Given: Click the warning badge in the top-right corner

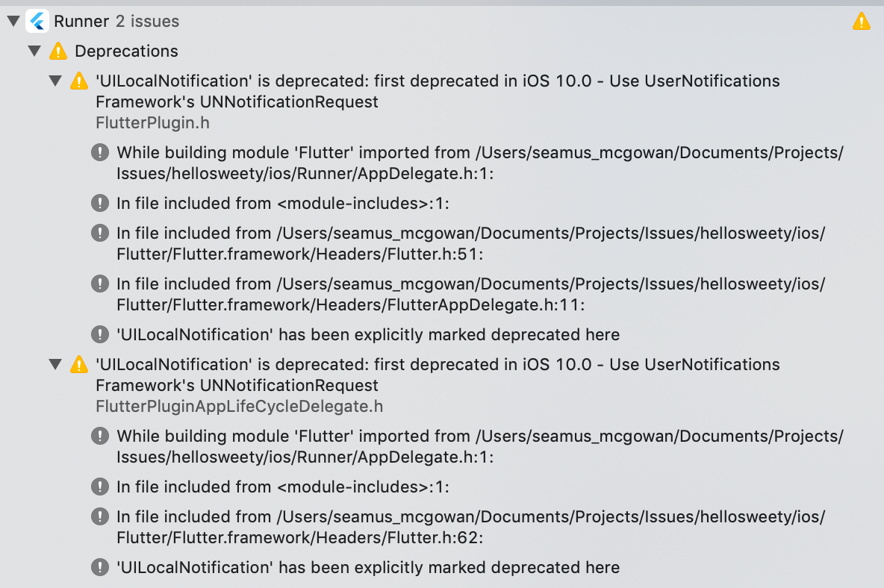Looking at the screenshot, I should 861,21.
